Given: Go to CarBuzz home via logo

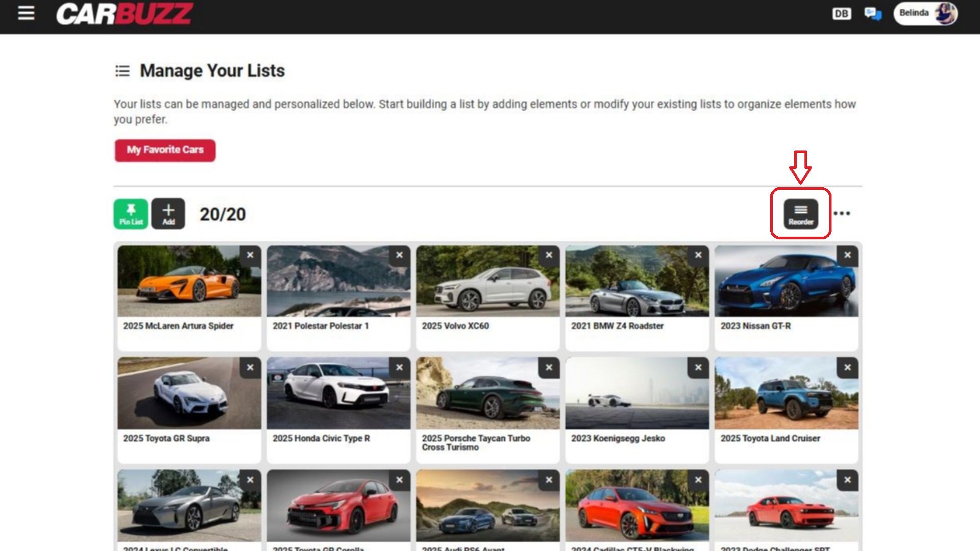Looking at the screenshot, I should 124,14.
